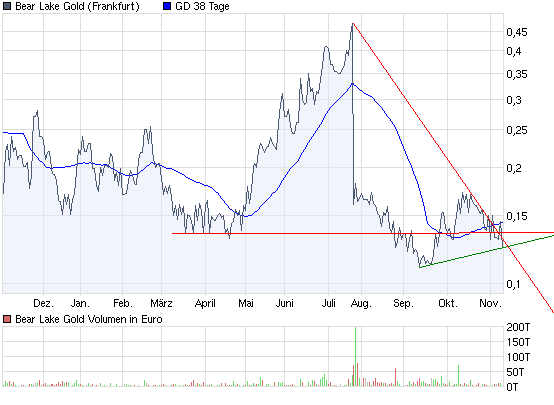
Task: Click the 'GD 38 Tage' legend label
Action: click(x=202, y=6)
